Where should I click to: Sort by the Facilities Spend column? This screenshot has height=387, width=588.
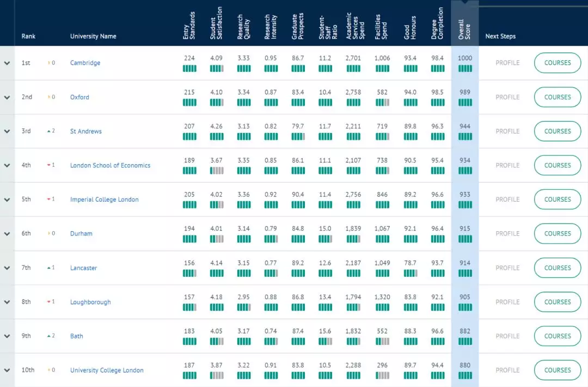coord(382,27)
